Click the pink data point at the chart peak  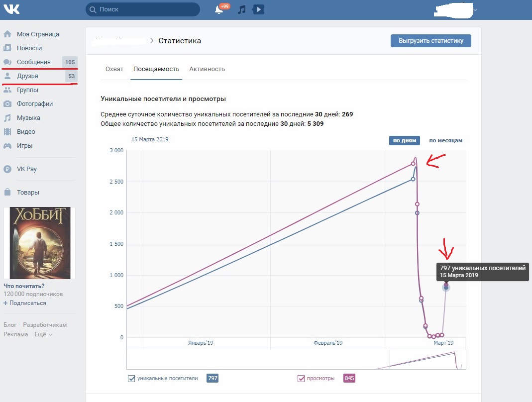tap(413, 164)
